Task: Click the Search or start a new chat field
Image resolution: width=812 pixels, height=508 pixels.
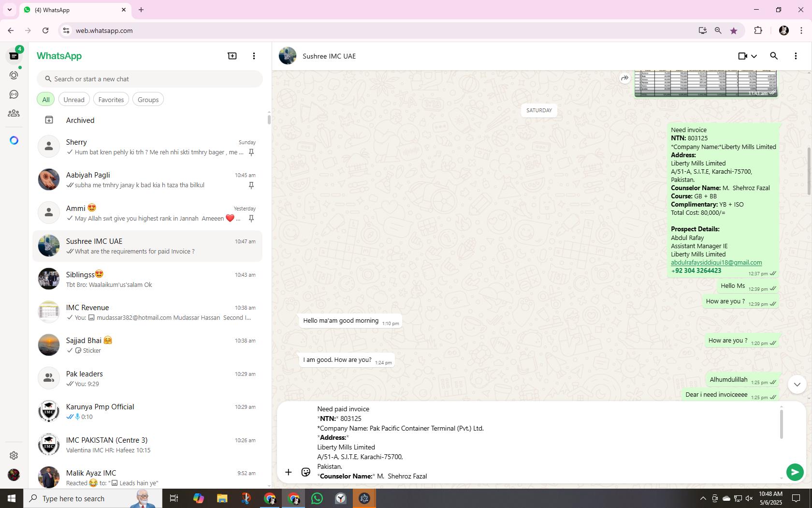Action: tap(150, 79)
